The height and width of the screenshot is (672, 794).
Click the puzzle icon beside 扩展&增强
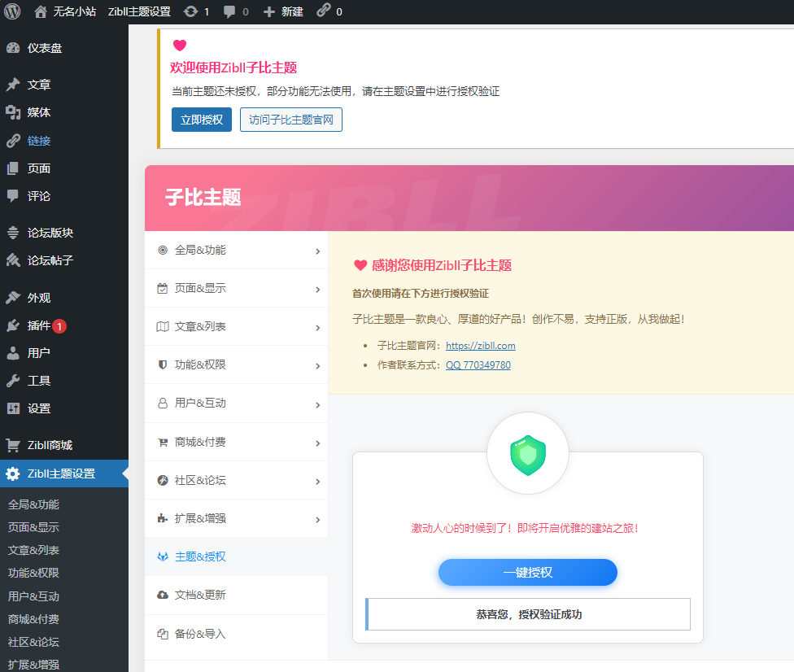pos(163,518)
